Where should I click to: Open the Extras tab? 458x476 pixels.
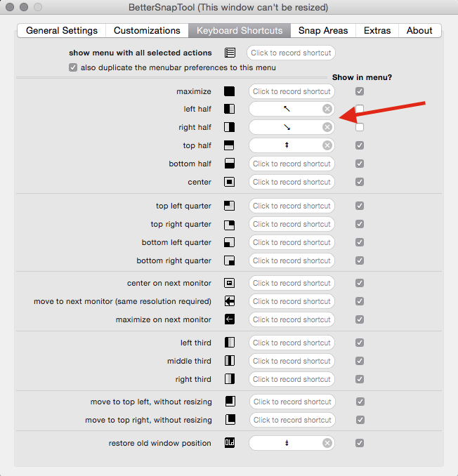click(x=377, y=31)
